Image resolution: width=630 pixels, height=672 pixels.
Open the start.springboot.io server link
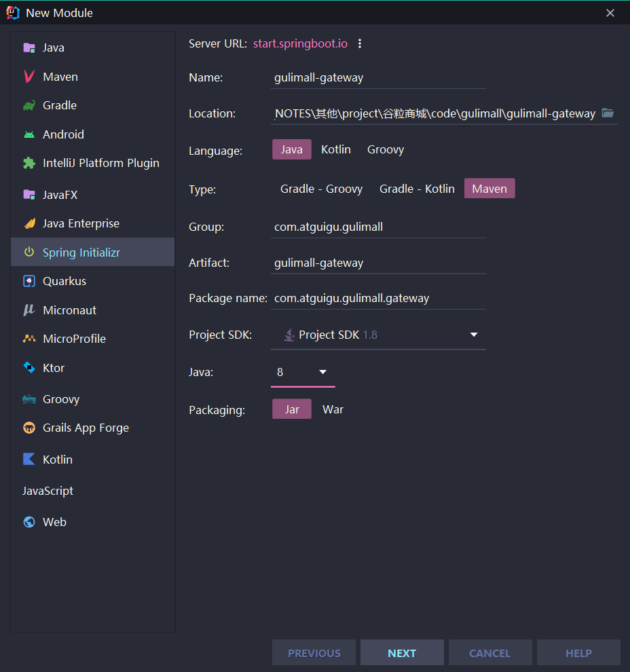300,43
